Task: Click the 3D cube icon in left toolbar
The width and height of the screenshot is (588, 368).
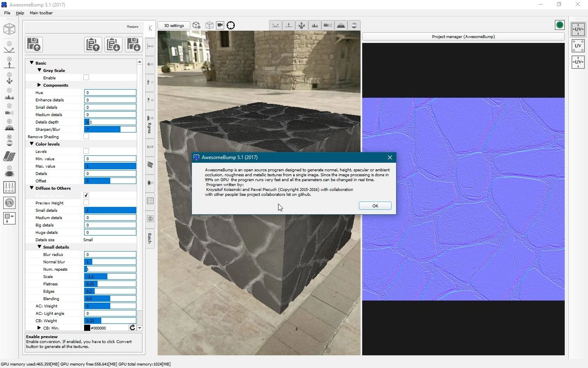Action: pos(9,29)
